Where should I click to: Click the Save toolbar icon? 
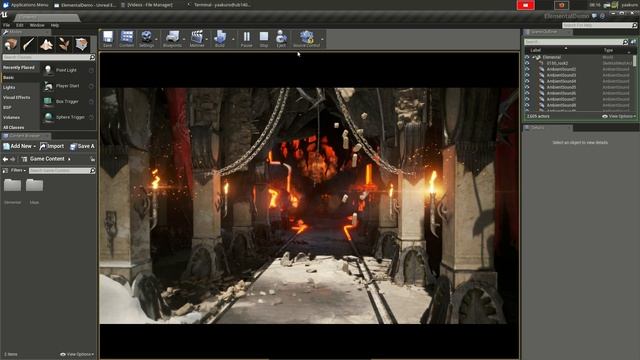point(108,37)
